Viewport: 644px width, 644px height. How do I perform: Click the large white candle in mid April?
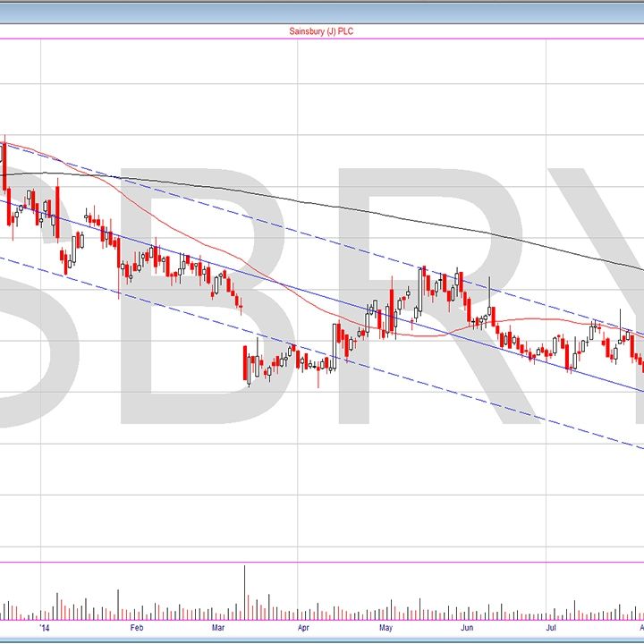336,340
